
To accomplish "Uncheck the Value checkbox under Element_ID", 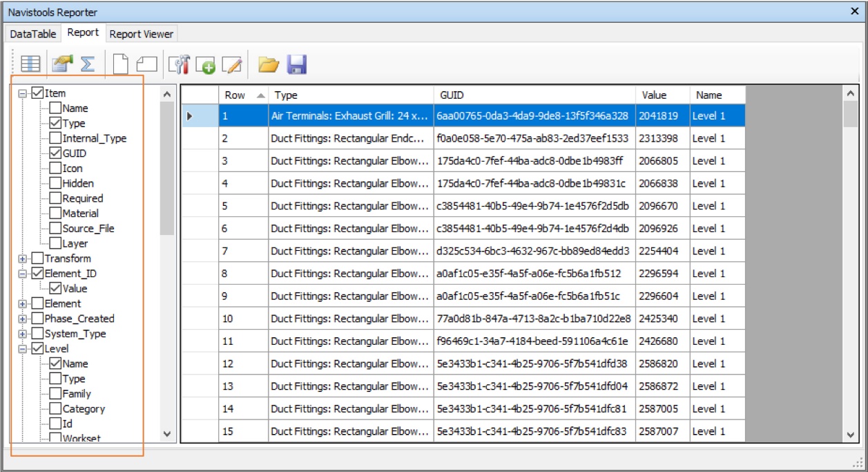I will click(x=55, y=289).
